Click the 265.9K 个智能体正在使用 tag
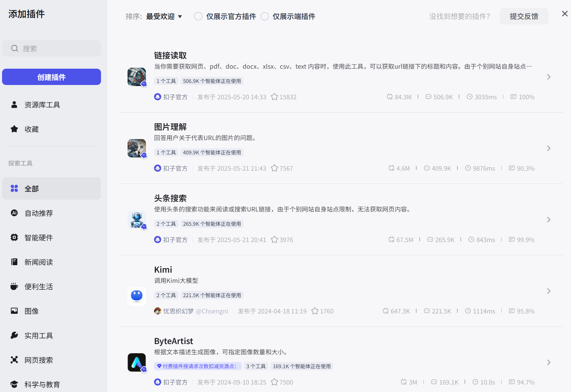This screenshot has height=392, width=571. (x=212, y=224)
